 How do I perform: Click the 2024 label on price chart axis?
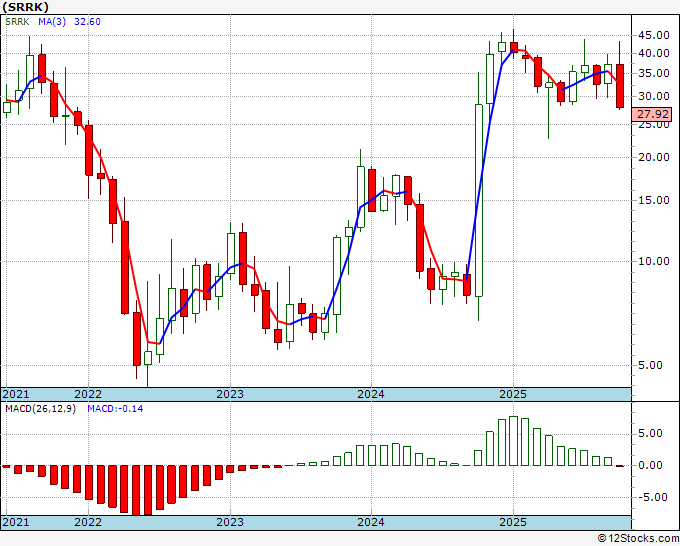pyautogui.click(x=371, y=394)
